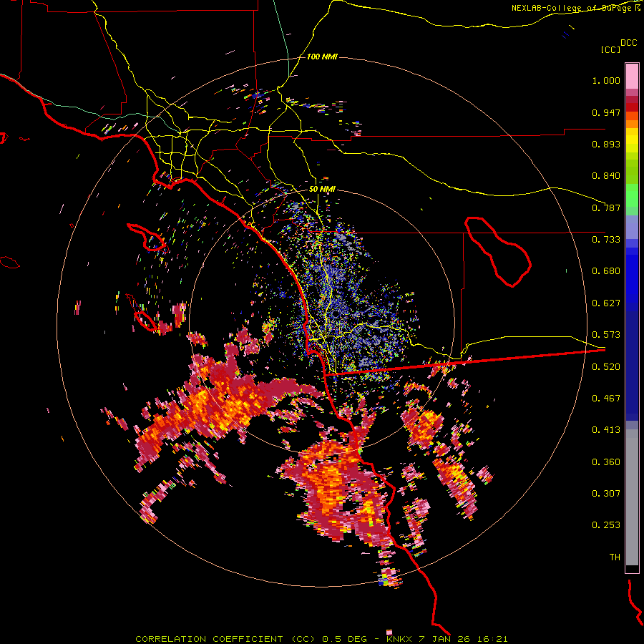The height and width of the screenshot is (644, 644).
Task: Click the [CC] label above the color bar
Action: pyautogui.click(x=611, y=49)
